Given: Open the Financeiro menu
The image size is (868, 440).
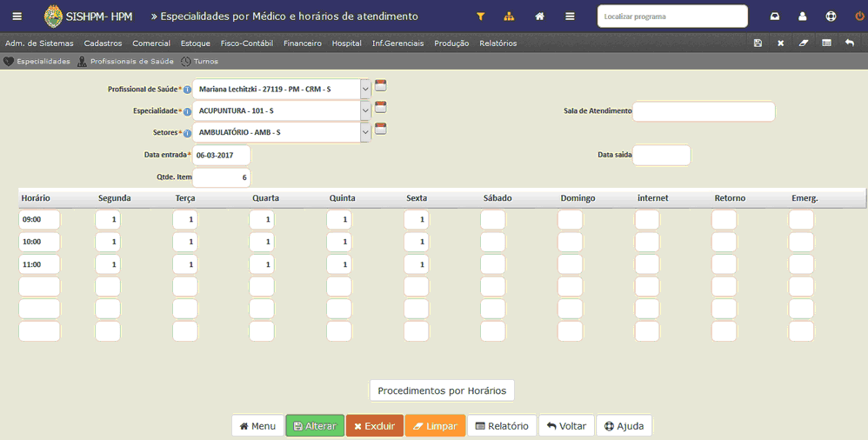Looking at the screenshot, I should click(303, 43).
